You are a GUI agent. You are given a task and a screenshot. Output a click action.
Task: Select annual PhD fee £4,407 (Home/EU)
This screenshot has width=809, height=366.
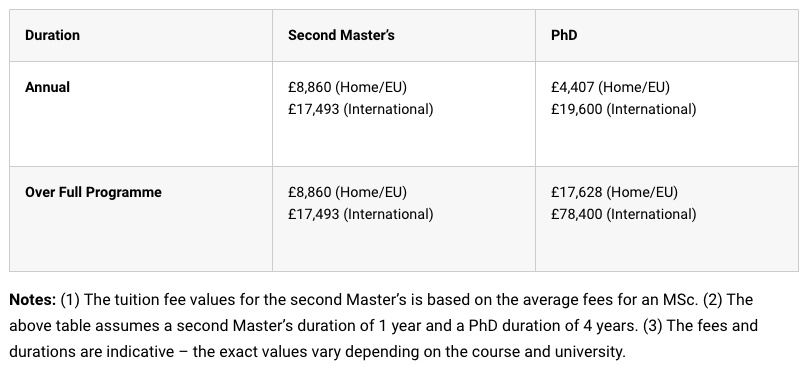(x=610, y=87)
